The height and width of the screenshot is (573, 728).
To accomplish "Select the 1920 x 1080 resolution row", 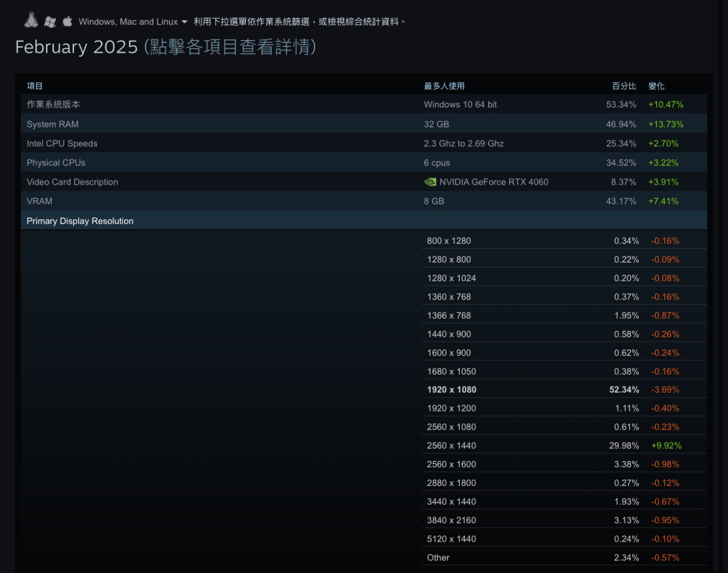I will tap(451, 389).
